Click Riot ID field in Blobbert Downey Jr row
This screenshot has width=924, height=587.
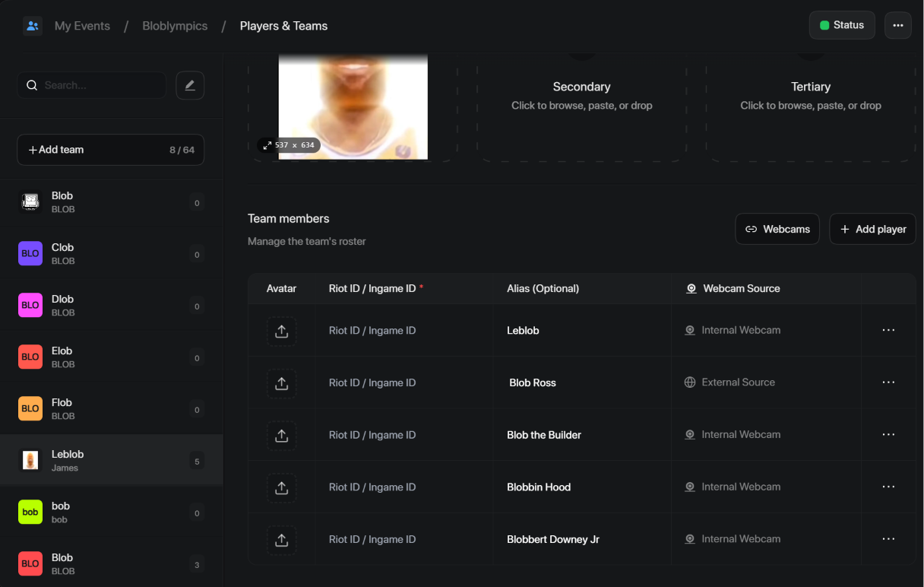click(404, 540)
